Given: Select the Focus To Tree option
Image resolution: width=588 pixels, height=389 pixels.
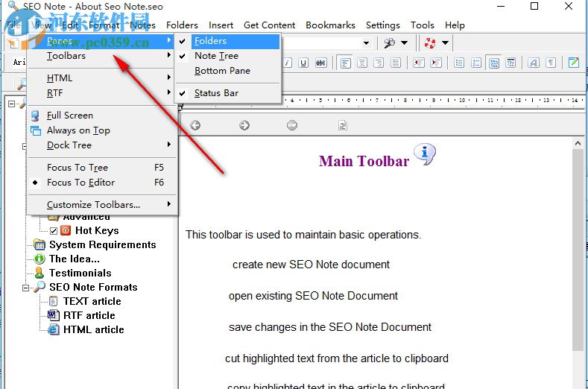Looking at the screenshot, I should (x=102, y=168).
